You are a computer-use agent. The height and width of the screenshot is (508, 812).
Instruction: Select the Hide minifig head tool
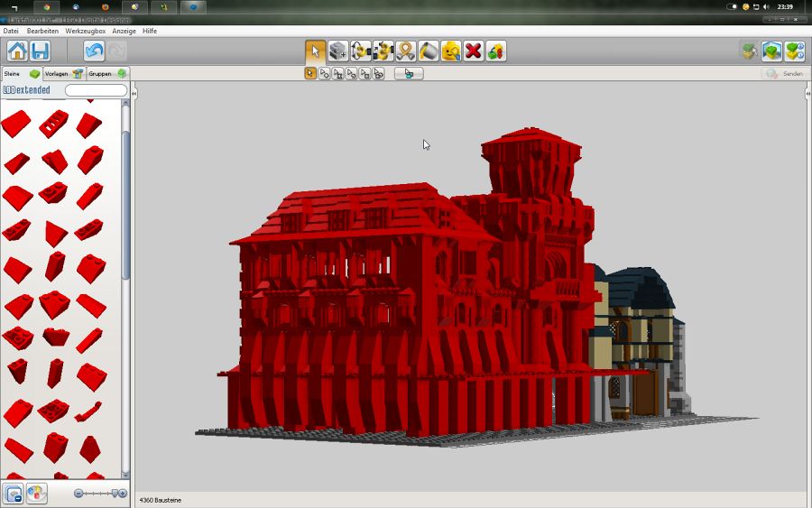[450, 51]
